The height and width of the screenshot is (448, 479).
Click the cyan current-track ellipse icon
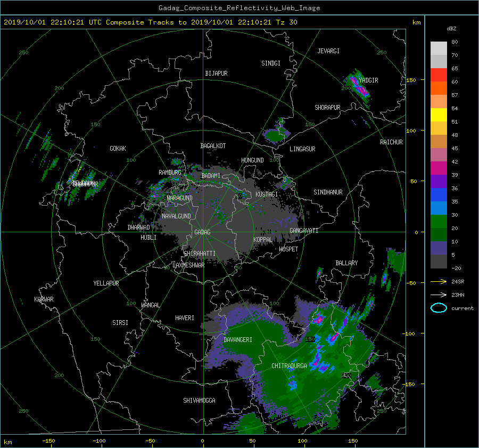click(439, 308)
